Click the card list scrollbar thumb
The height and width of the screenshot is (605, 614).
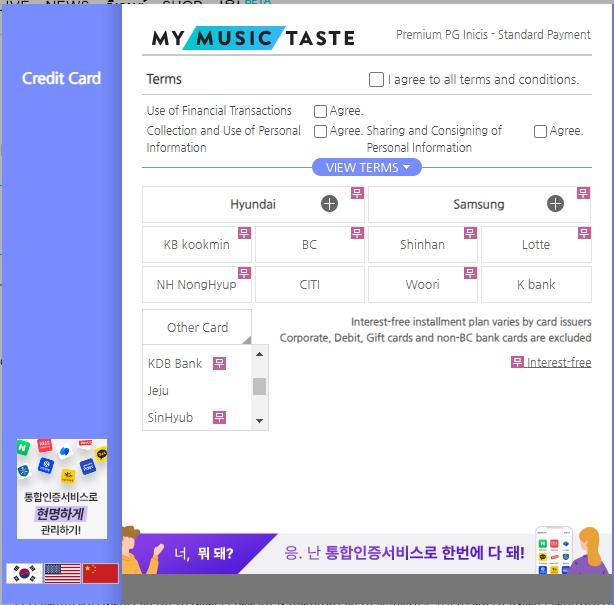(259, 386)
